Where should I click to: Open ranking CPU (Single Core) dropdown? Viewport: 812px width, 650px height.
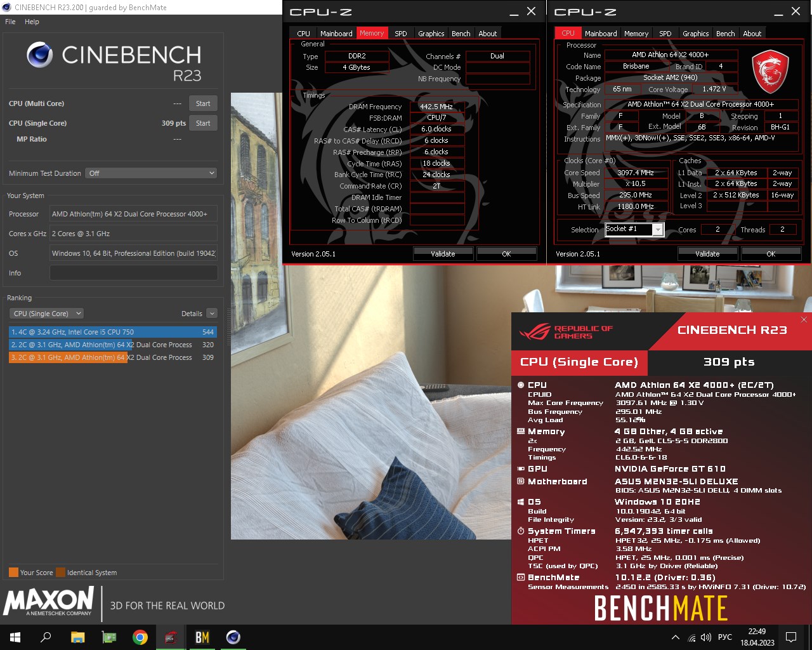[46, 314]
